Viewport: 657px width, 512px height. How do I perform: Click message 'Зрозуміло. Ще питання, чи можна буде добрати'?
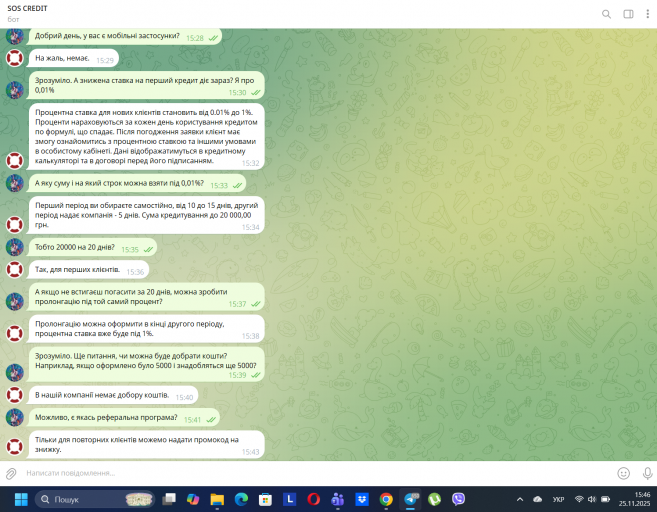[x=146, y=365]
